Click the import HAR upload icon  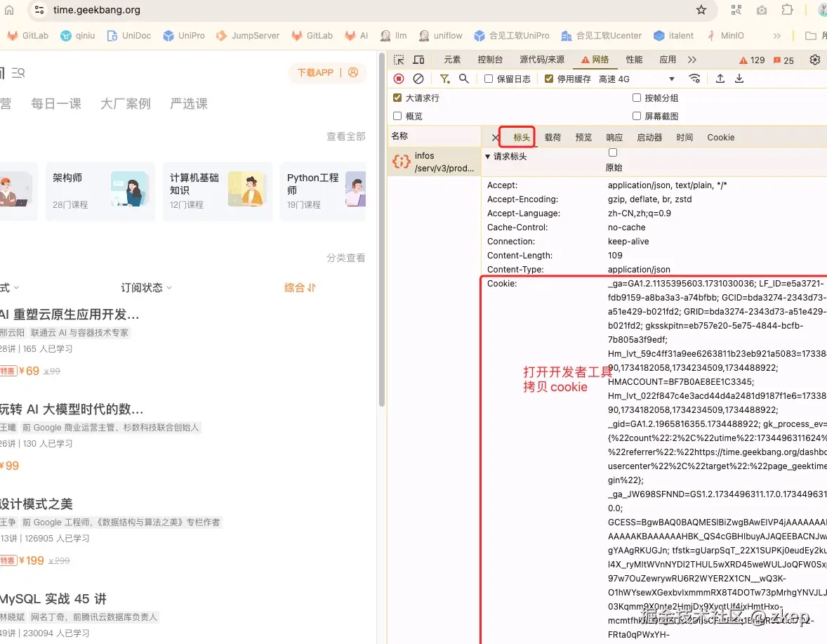(720, 79)
